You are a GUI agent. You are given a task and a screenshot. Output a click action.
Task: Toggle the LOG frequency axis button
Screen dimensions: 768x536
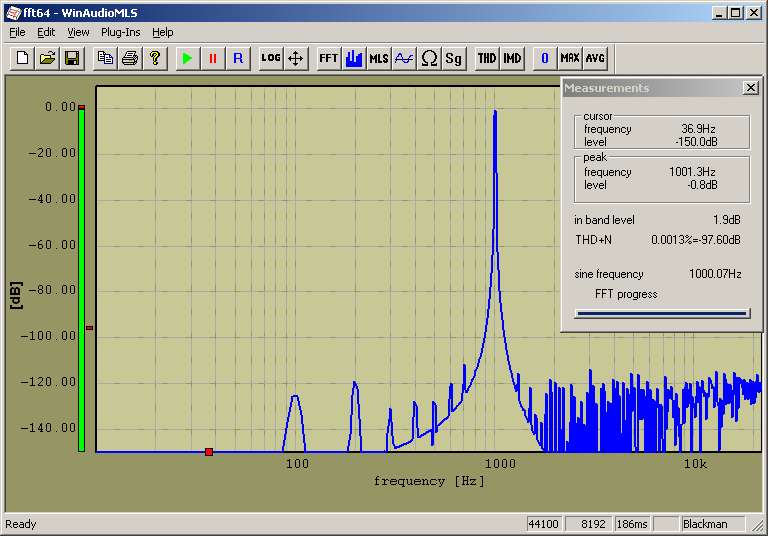(x=270, y=58)
